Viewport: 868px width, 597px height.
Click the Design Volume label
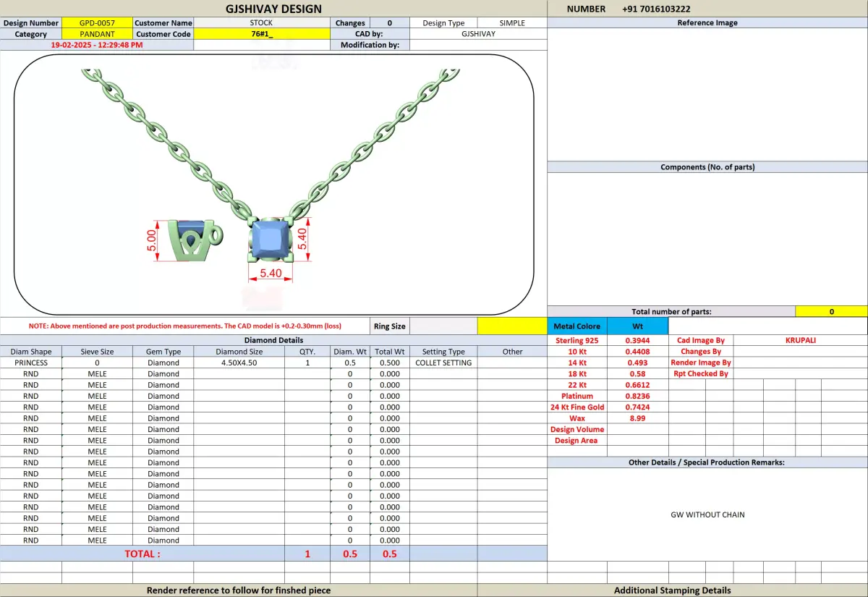577,429
